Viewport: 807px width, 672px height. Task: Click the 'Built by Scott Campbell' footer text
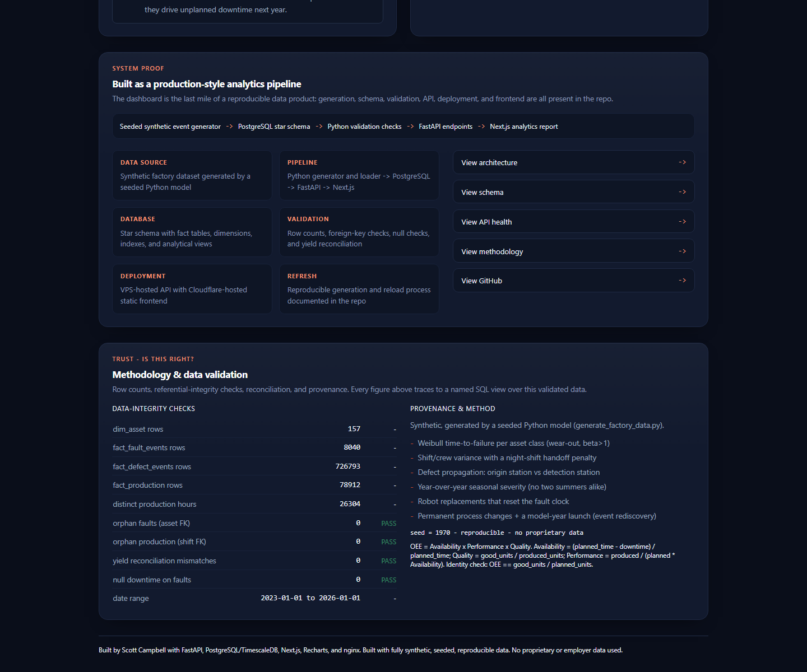point(360,650)
